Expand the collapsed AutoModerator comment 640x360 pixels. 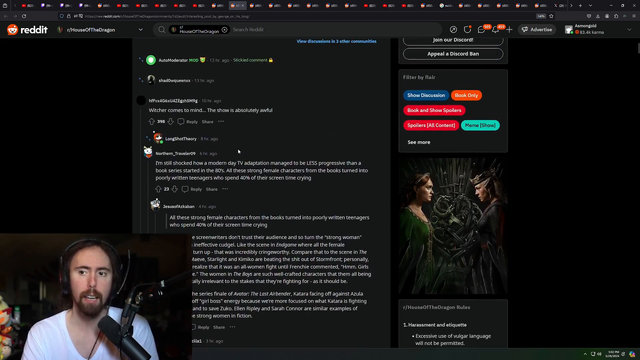tap(141, 60)
